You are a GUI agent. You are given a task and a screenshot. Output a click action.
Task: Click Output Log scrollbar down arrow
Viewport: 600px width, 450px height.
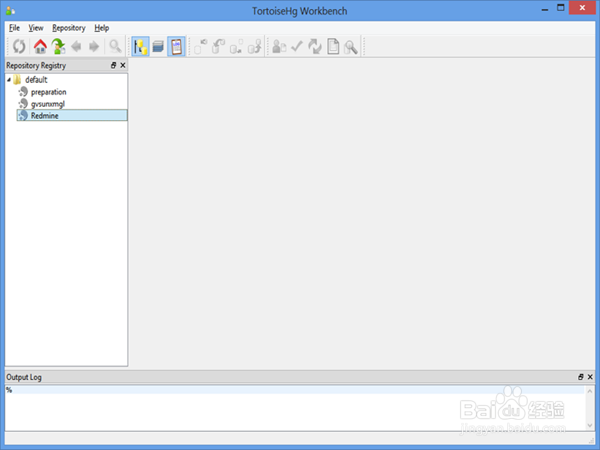click(590, 425)
